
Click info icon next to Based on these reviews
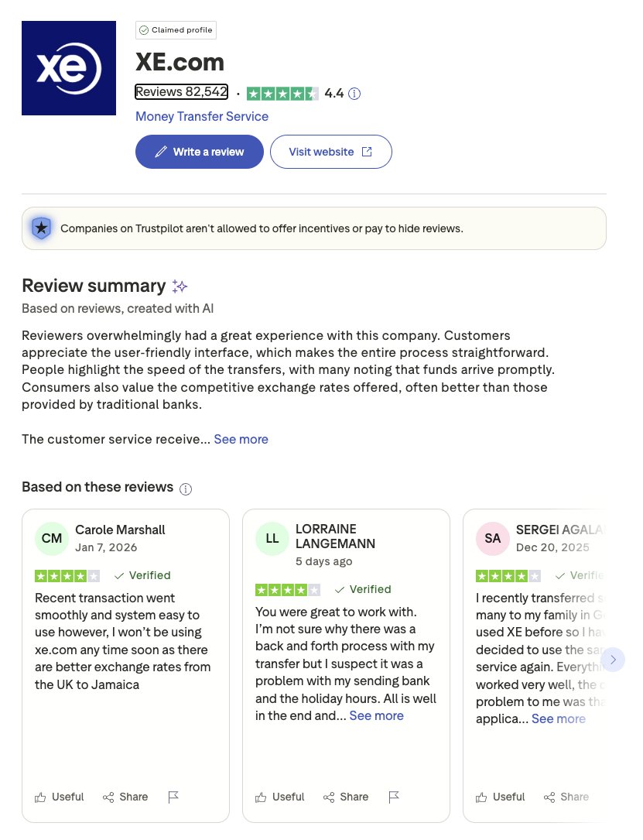186,489
